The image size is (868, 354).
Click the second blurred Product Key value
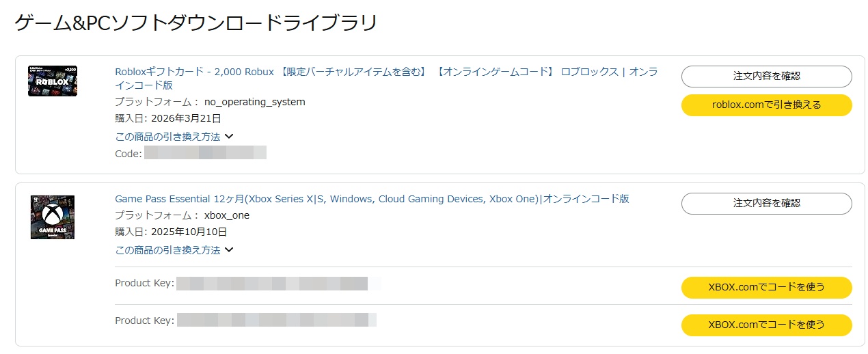pyautogui.click(x=277, y=320)
